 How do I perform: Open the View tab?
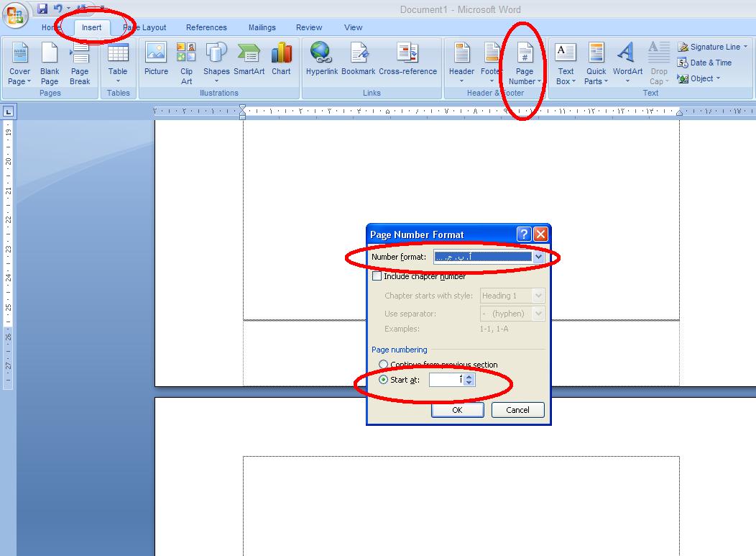click(354, 27)
